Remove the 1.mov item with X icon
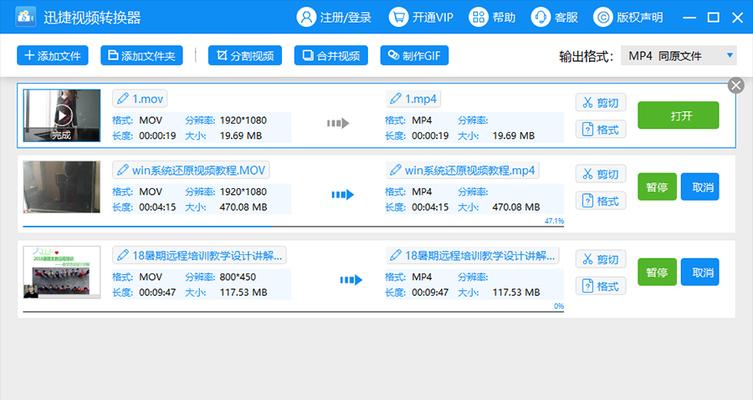753x400 pixels. click(736, 85)
